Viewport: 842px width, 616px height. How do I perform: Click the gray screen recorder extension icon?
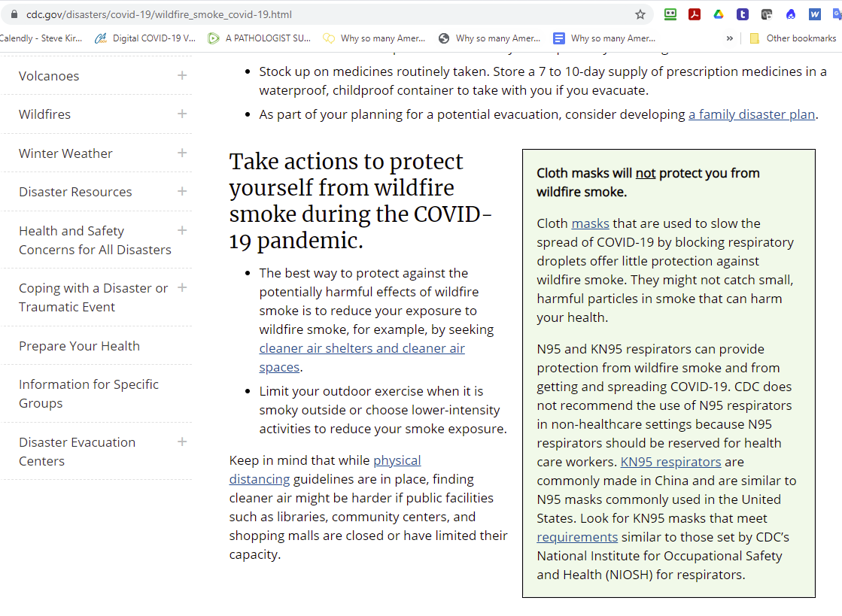tap(767, 14)
